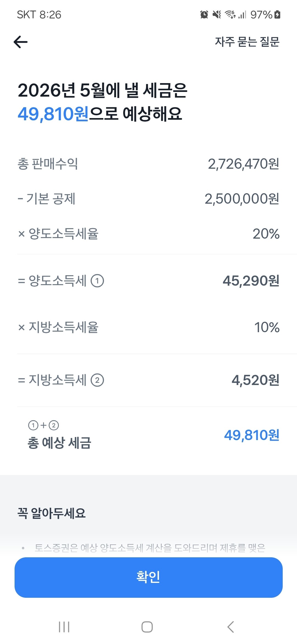Tap the 꼭 알아두세요 section heading
The image size is (297, 644).
coord(51,513)
